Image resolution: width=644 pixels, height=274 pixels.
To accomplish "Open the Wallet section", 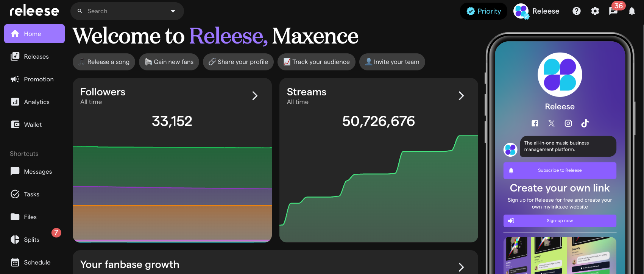I will pyautogui.click(x=34, y=125).
